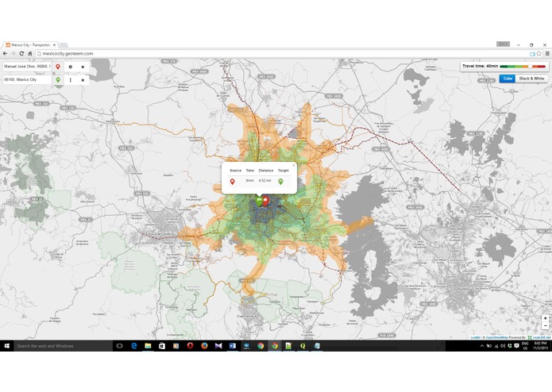Launch Firefox from the taskbar

204,346
